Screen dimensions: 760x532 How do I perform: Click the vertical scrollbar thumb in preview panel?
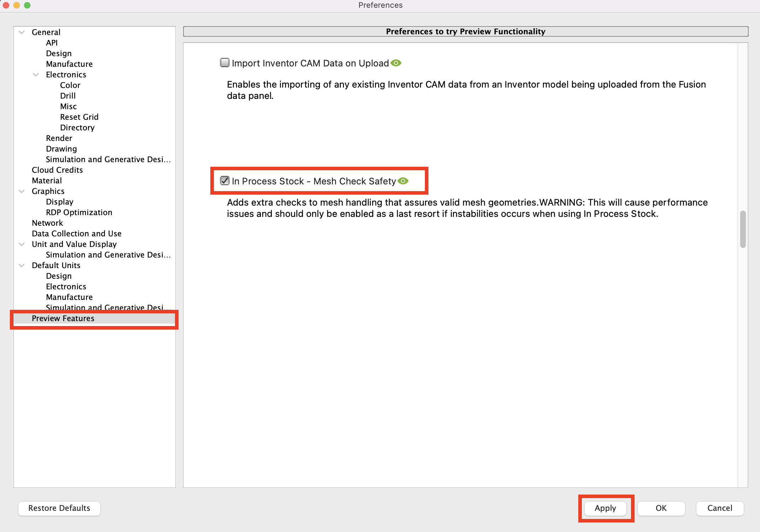[743, 229]
